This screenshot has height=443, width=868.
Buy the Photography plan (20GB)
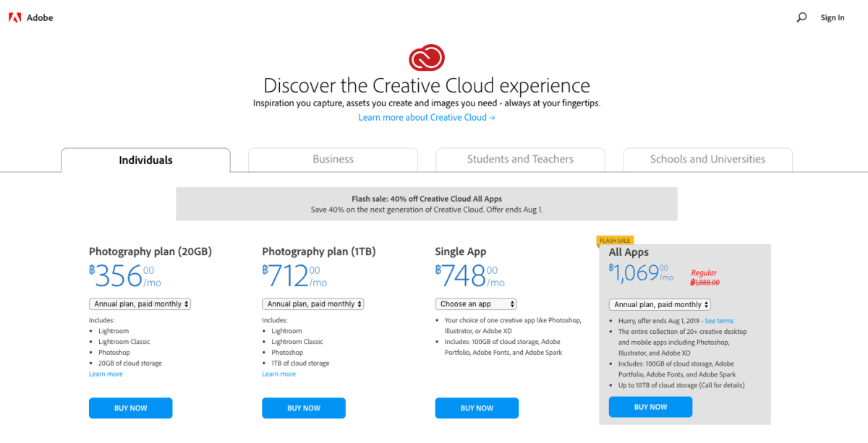130,408
